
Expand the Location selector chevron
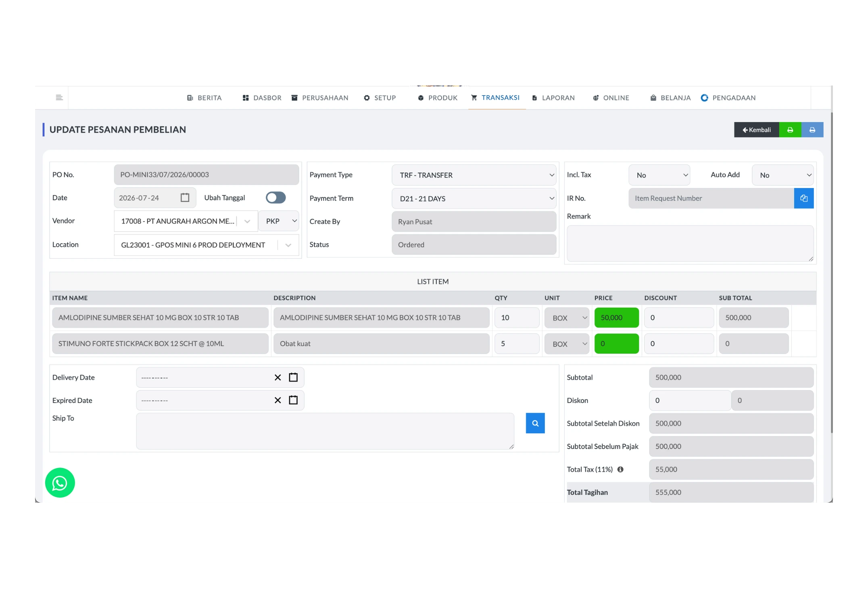point(288,245)
